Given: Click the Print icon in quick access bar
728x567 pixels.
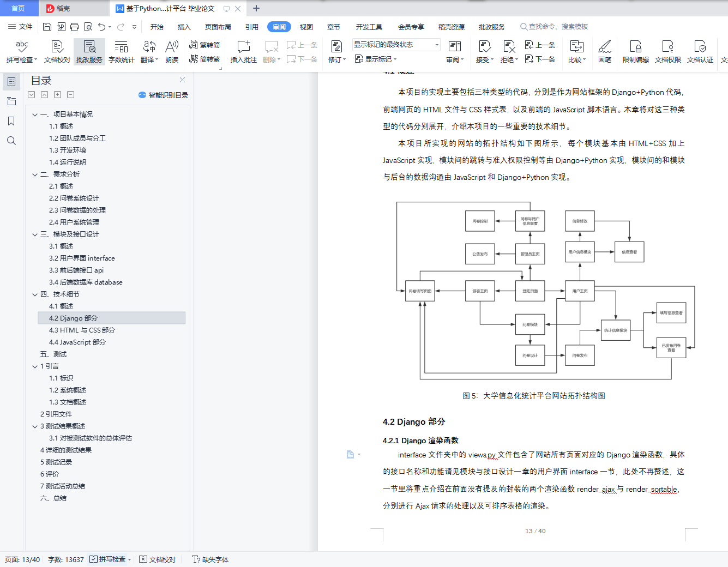Looking at the screenshot, I should coord(74,27).
